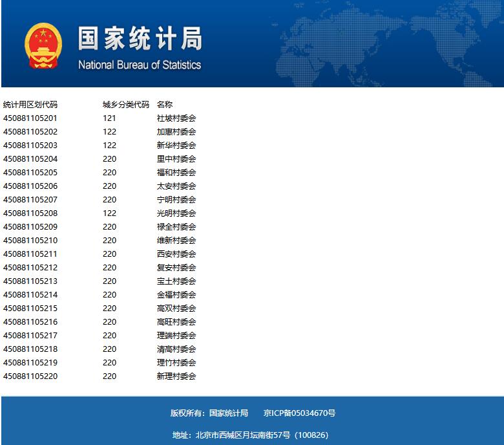This screenshot has width=504, height=445.
Task: Click 光明村委会 name
Action: coord(176,213)
